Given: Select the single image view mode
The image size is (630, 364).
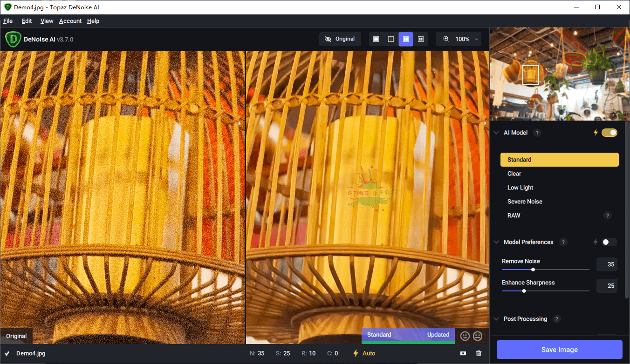Looking at the screenshot, I should click(x=376, y=39).
